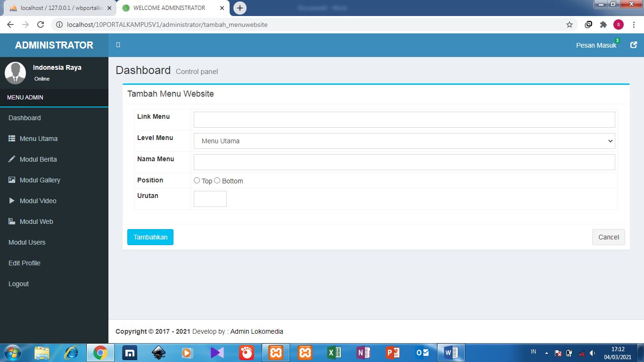Open Excel from the taskbar
Viewport: 644px width, 362px height.
coord(334,353)
